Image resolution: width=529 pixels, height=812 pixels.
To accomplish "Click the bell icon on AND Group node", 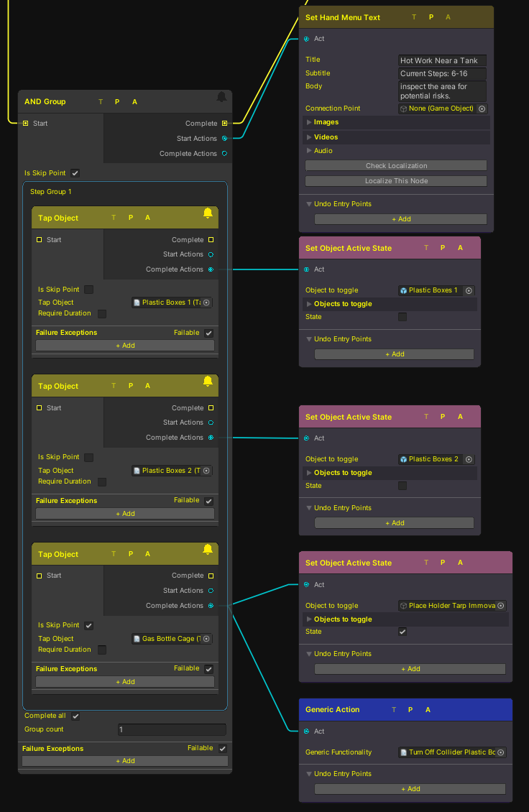I will (221, 97).
